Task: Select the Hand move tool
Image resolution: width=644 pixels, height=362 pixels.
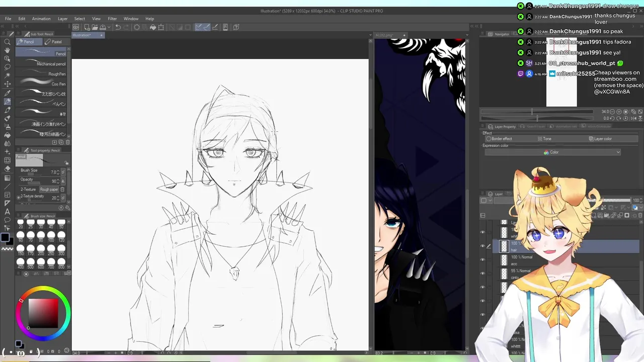Action: click(x=7, y=50)
